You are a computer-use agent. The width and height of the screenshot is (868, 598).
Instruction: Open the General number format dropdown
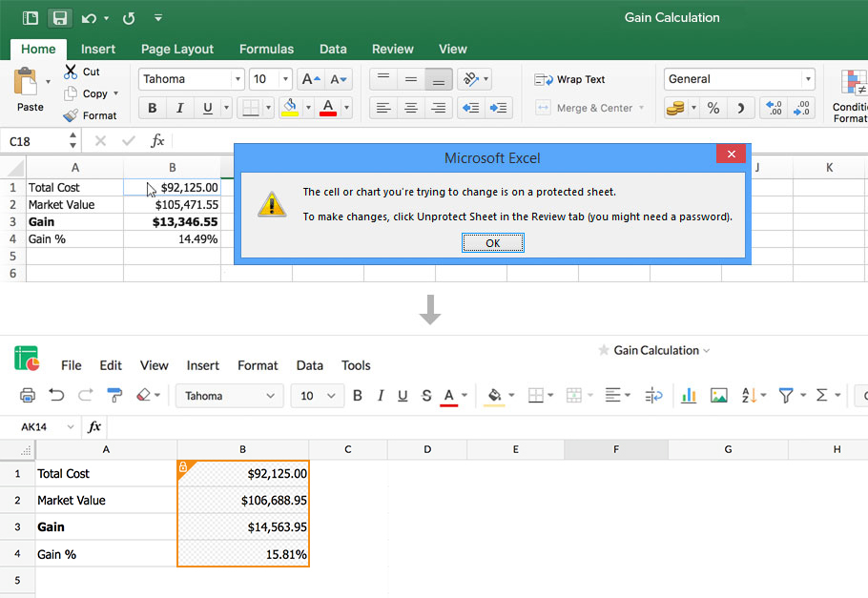[739, 79]
